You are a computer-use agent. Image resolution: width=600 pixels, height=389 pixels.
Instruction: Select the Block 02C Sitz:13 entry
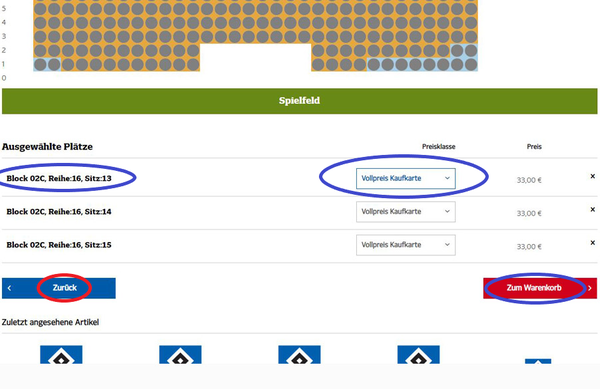point(59,178)
